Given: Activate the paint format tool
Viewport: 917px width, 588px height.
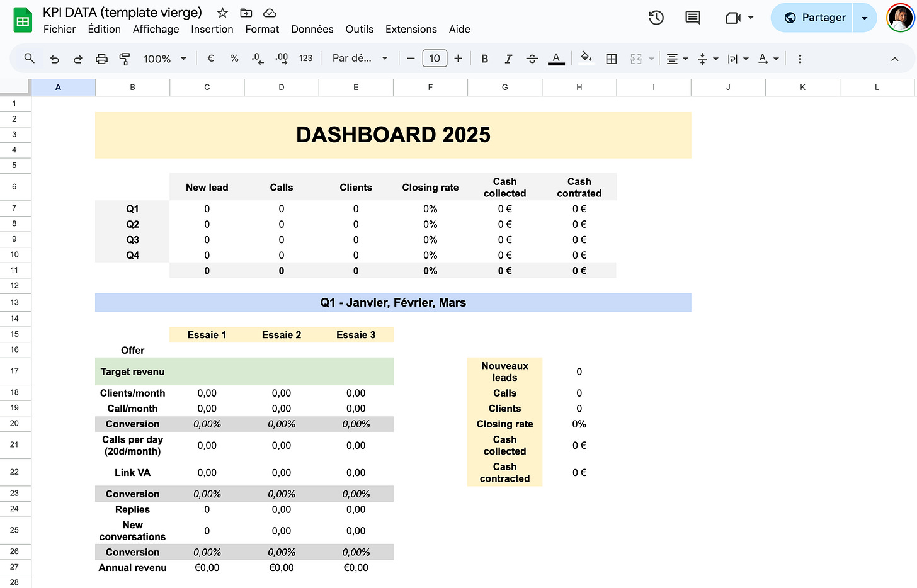Looking at the screenshot, I should point(125,59).
